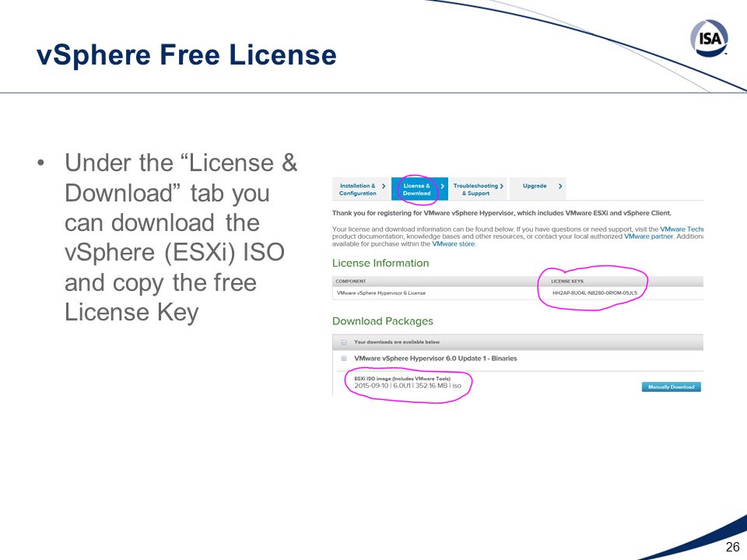Image resolution: width=747 pixels, height=560 pixels.
Task: Click the ISA logo
Action: pos(709,38)
